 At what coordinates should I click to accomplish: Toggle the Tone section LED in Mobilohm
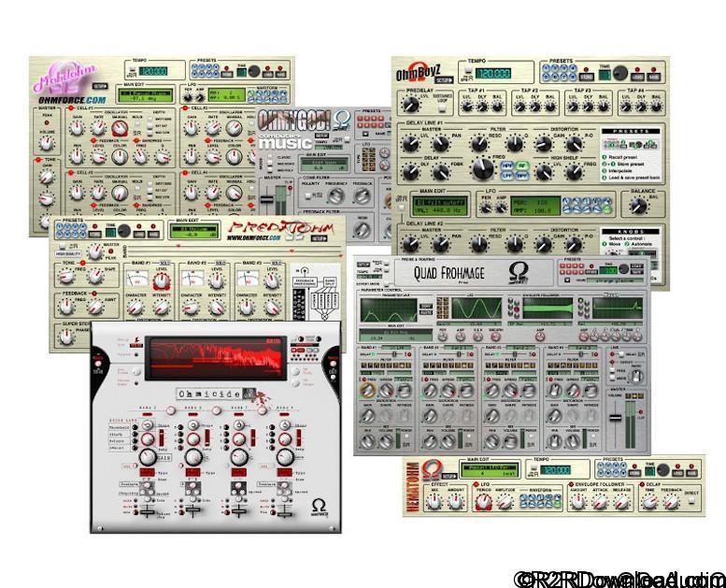pyautogui.click(x=38, y=160)
